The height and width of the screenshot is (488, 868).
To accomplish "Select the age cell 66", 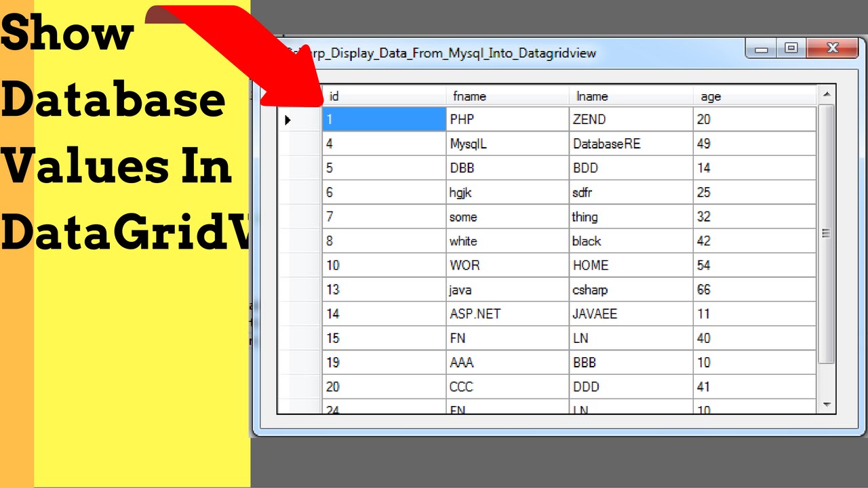I will (x=755, y=289).
